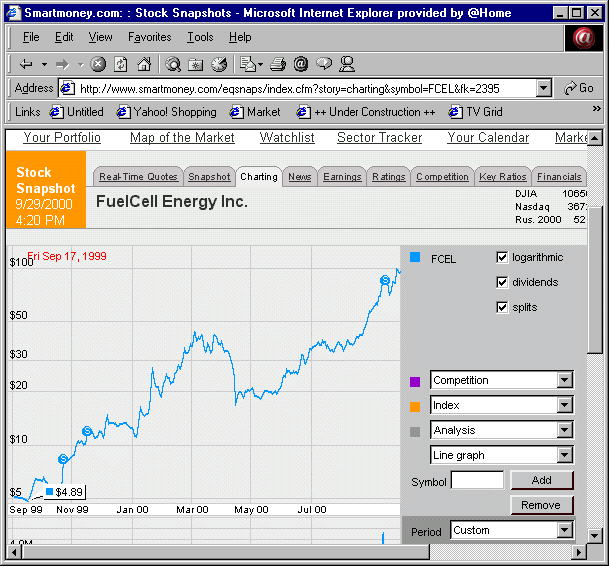The width and height of the screenshot is (609, 566).
Task: Click the blue FCEL color swatch
Action: [415, 257]
